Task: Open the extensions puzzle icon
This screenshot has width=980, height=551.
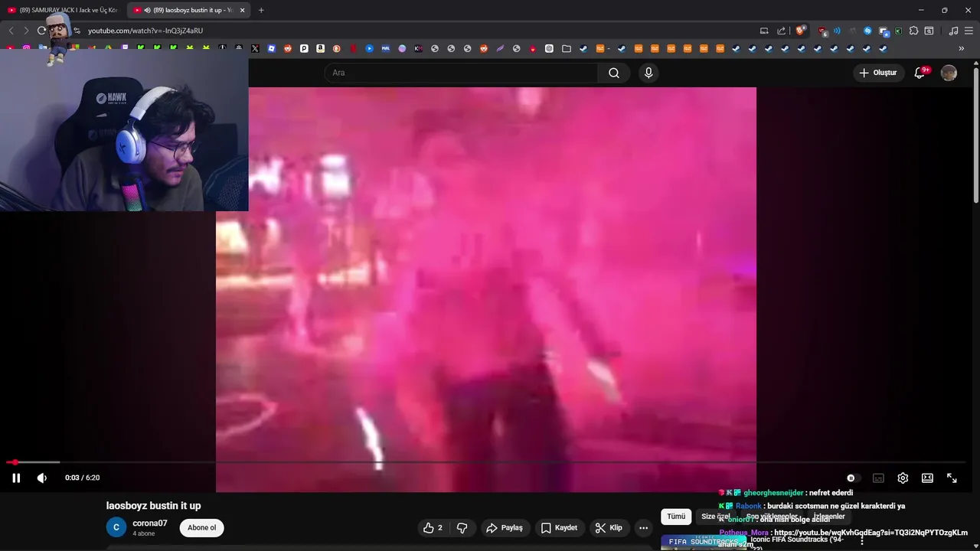Action: (913, 31)
